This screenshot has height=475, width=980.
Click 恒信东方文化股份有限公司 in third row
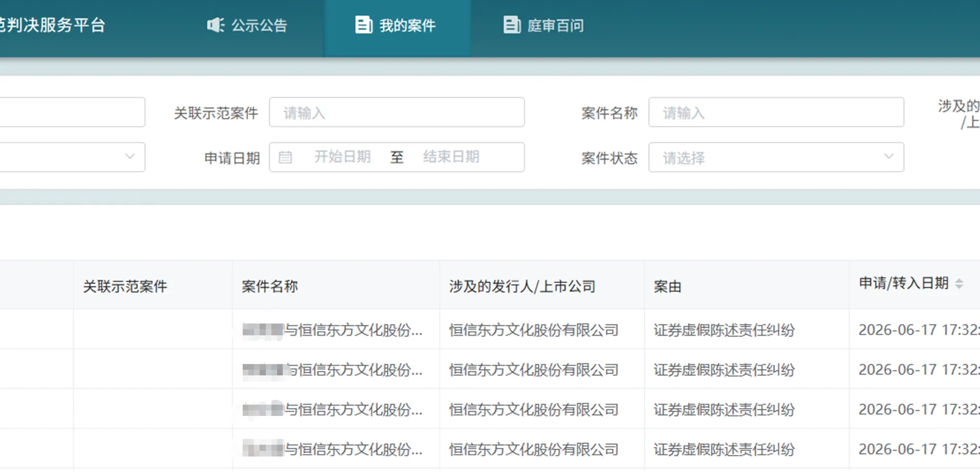tap(534, 409)
